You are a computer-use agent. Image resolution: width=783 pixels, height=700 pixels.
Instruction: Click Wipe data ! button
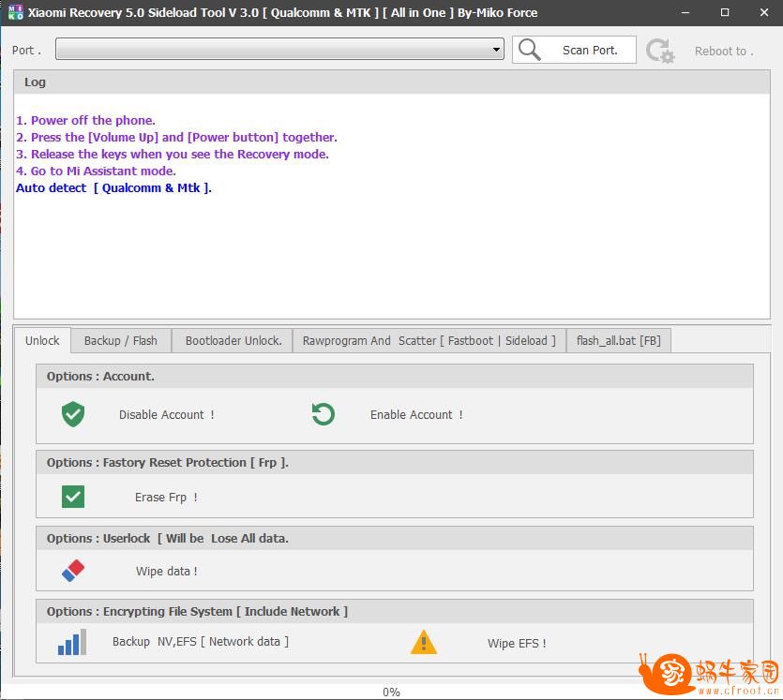pos(167,572)
